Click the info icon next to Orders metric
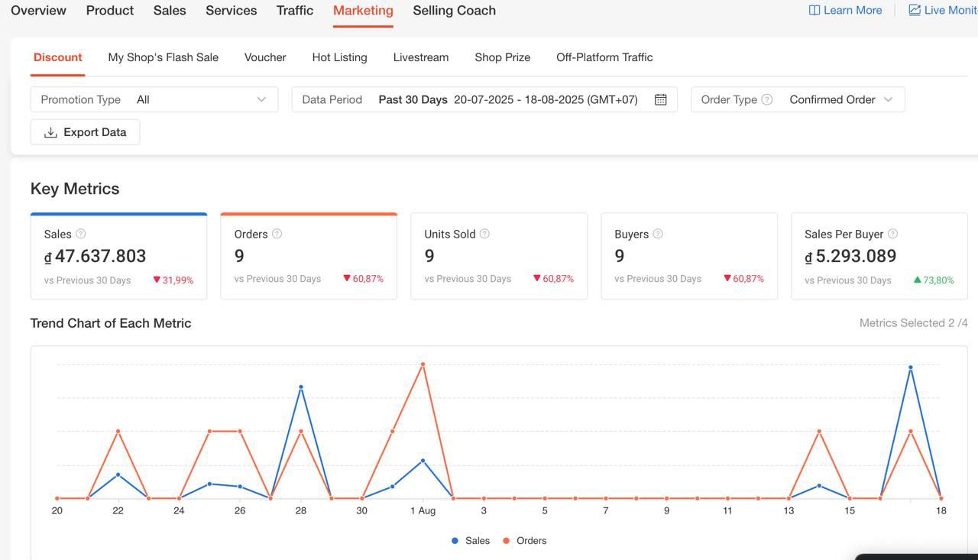978x560 pixels. [x=277, y=234]
